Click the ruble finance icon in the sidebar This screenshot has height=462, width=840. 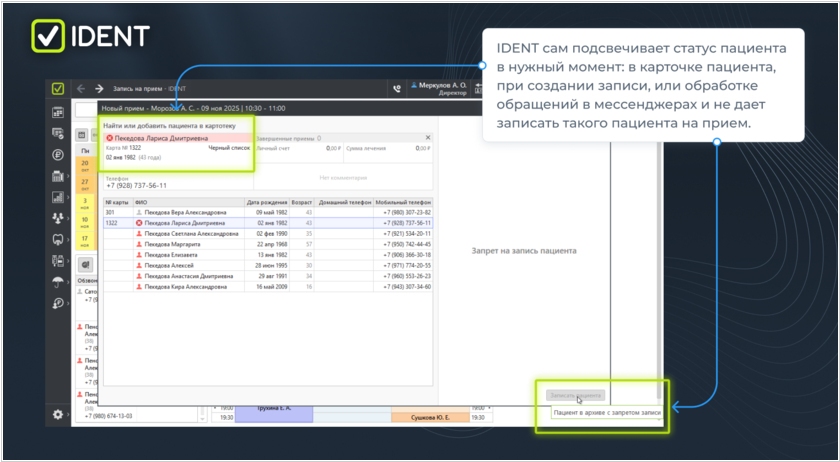pos(58,155)
